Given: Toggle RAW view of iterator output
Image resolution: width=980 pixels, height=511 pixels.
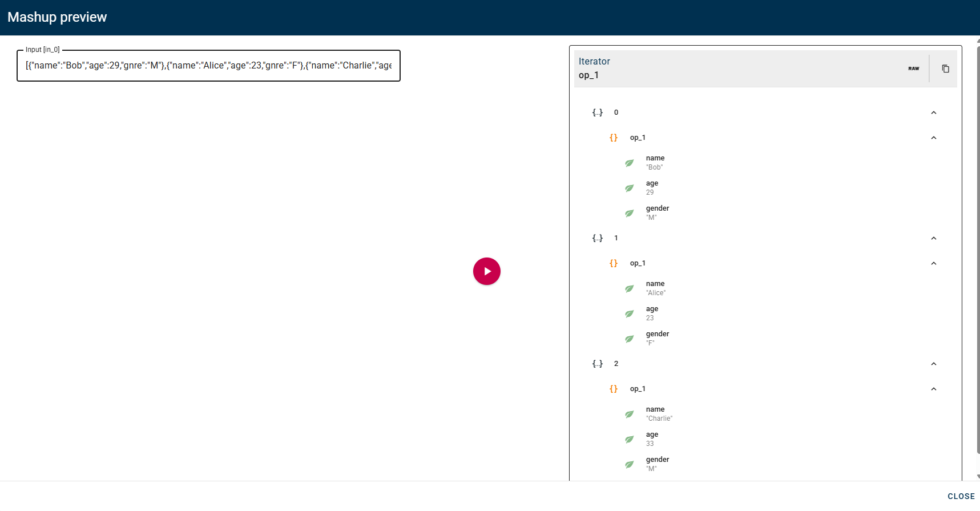Looking at the screenshot, I should (913, 69).
